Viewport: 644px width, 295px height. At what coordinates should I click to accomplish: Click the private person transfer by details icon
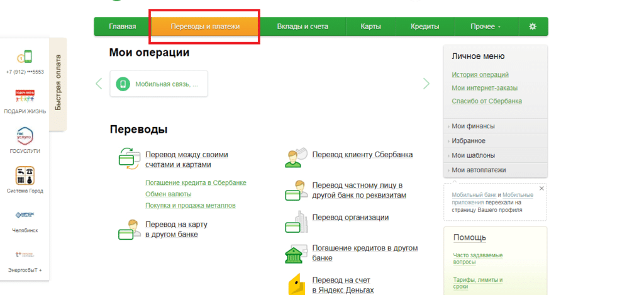[x=296, y=190]
